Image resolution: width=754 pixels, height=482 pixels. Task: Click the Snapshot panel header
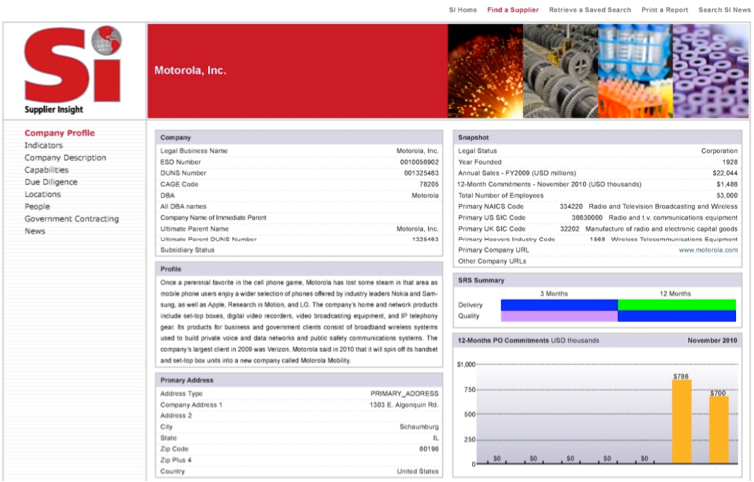[597, 138]
